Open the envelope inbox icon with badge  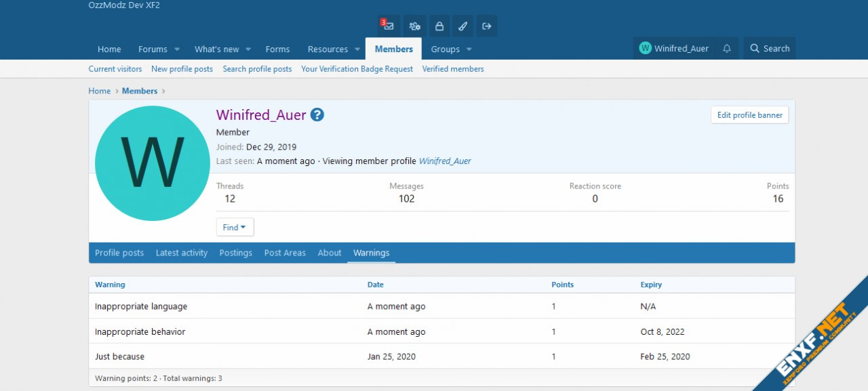388,26
